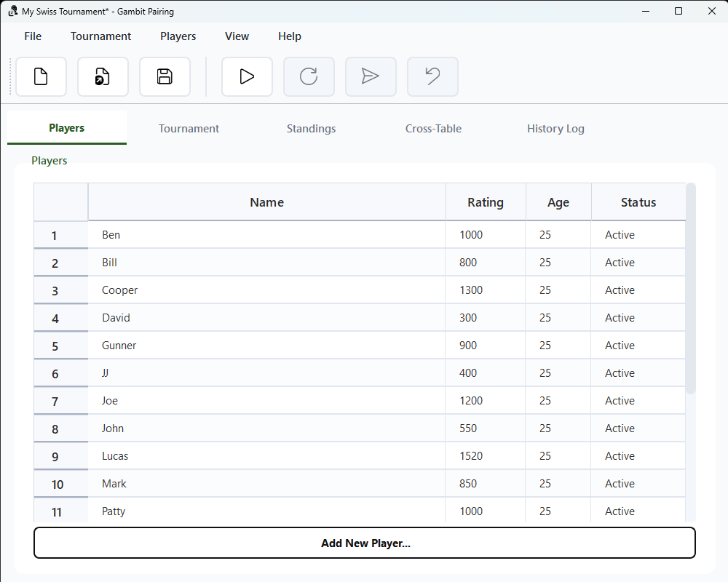
Task: Click the Active status for Joe
Action: pyautogui.click(x=620, y=401)
